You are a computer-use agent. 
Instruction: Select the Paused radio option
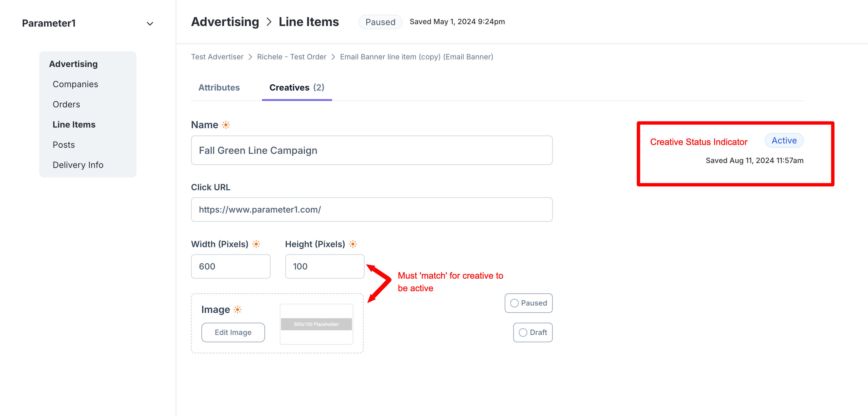pyautogui.click(x=514, y=303)
